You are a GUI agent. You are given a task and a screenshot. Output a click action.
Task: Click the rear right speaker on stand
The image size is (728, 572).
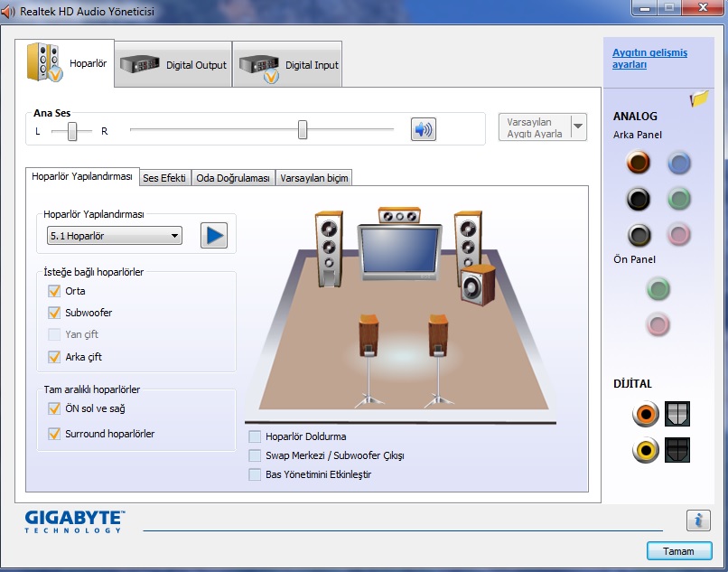pos(438,361)
